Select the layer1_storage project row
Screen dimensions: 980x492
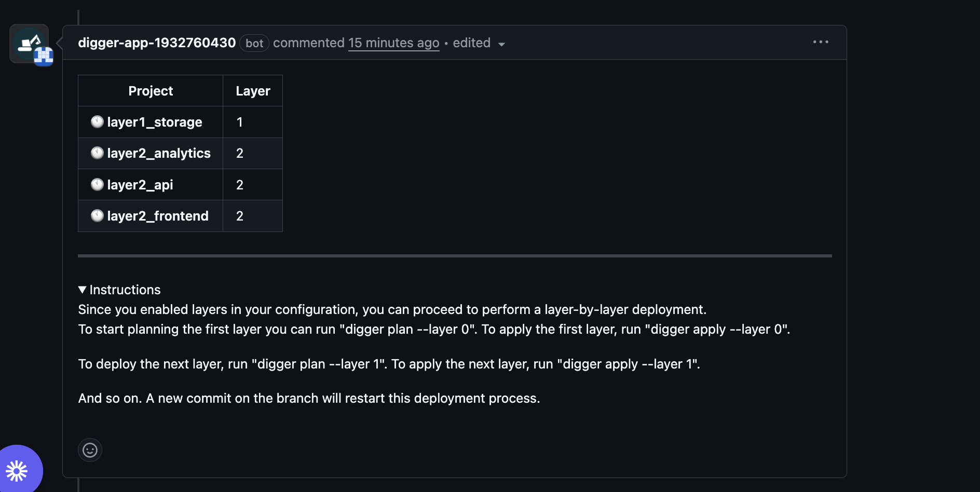coord(180,122)
